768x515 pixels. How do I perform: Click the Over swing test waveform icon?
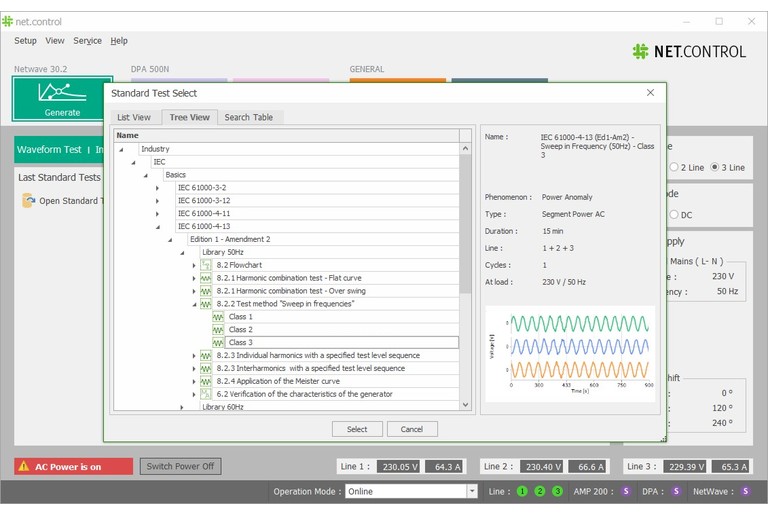(206, 291)
